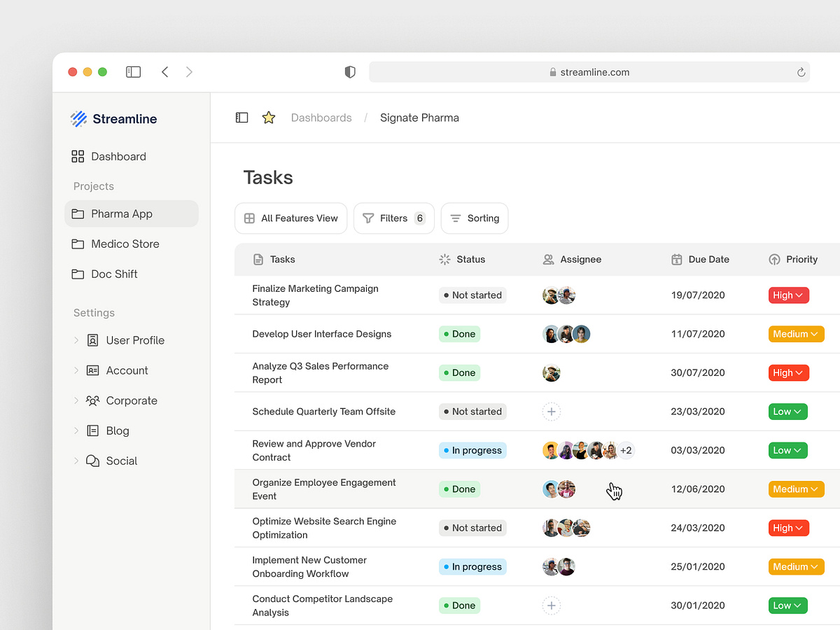Reload the page with the refresh icon
Image resolution: width=840 pixels, height=630 pixels.
click(801, 71)
